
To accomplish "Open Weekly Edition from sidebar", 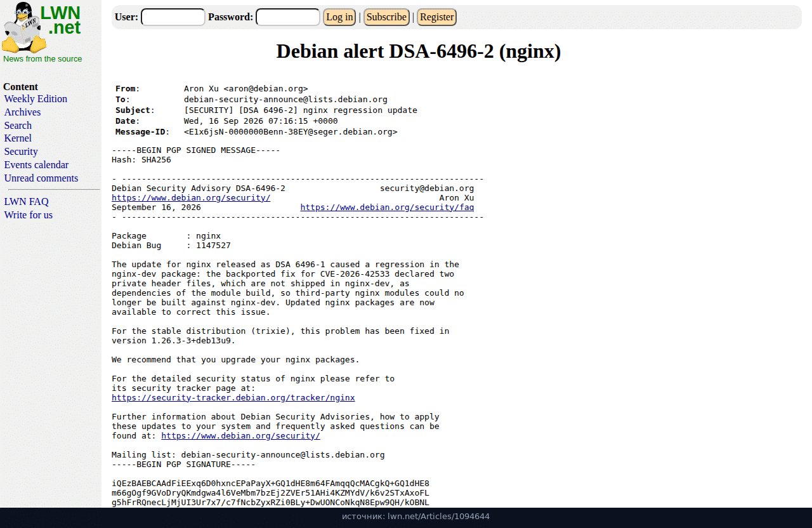I will pos(36,99).
